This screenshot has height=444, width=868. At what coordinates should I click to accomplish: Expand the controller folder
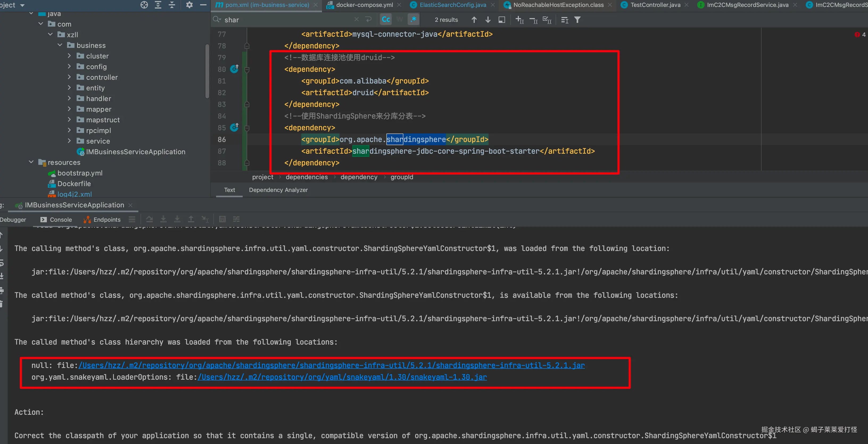[x=69, y=77]
